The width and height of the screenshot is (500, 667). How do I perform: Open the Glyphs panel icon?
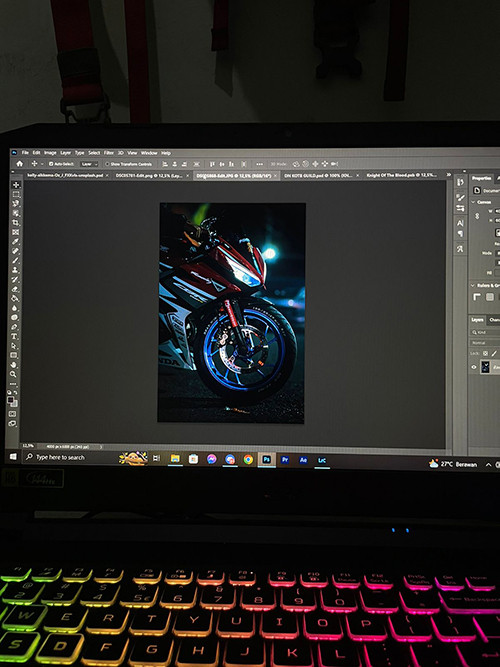(x=460, y=249)
